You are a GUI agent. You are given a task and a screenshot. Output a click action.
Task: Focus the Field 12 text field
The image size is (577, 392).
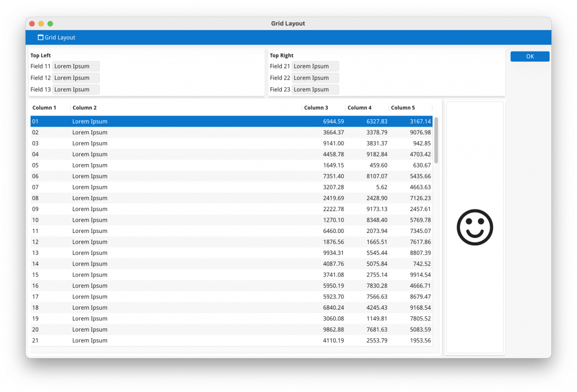click(x=76, y=78)
